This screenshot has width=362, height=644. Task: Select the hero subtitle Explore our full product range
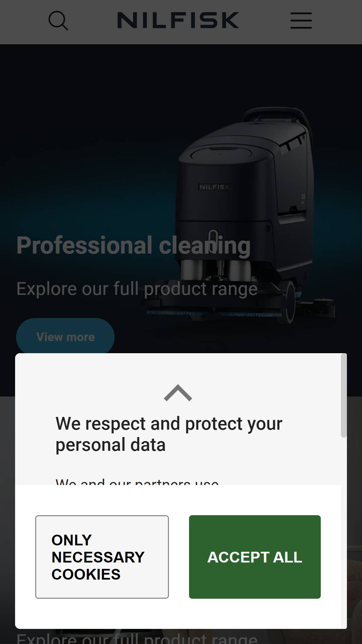click(137, 289)
